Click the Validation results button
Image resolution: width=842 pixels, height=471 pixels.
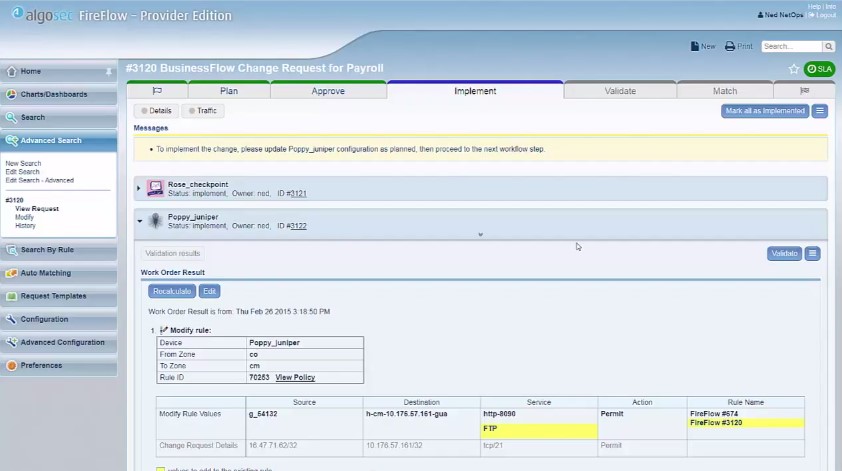click(x=172, y=253)
